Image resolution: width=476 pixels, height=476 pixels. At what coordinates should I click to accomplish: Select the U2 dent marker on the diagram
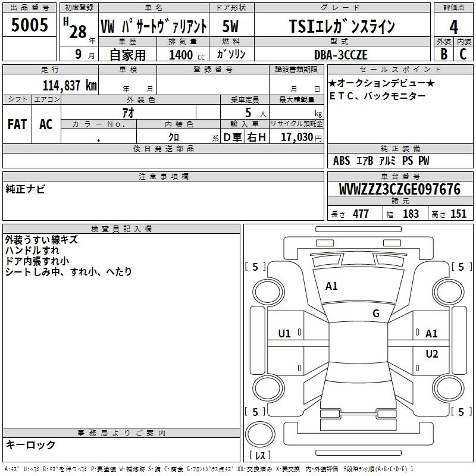pyautogui.click(x=431, y=354)
